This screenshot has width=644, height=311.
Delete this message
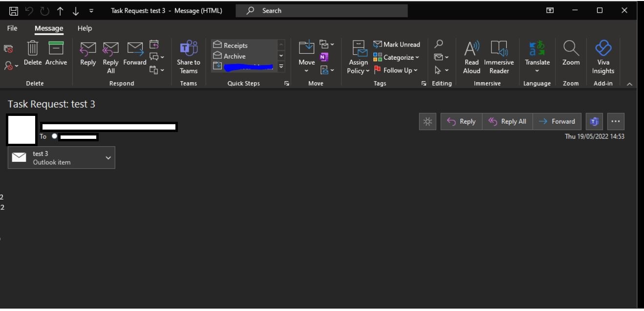(x=33, y=53)
